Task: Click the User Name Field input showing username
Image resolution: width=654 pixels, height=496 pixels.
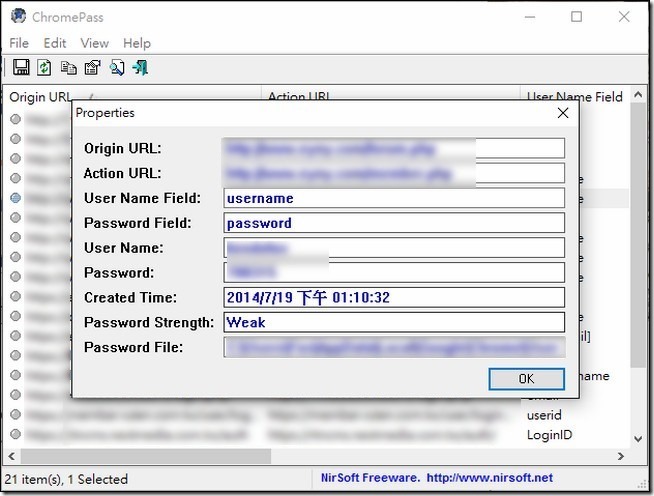Action: [x=394, y=198]
